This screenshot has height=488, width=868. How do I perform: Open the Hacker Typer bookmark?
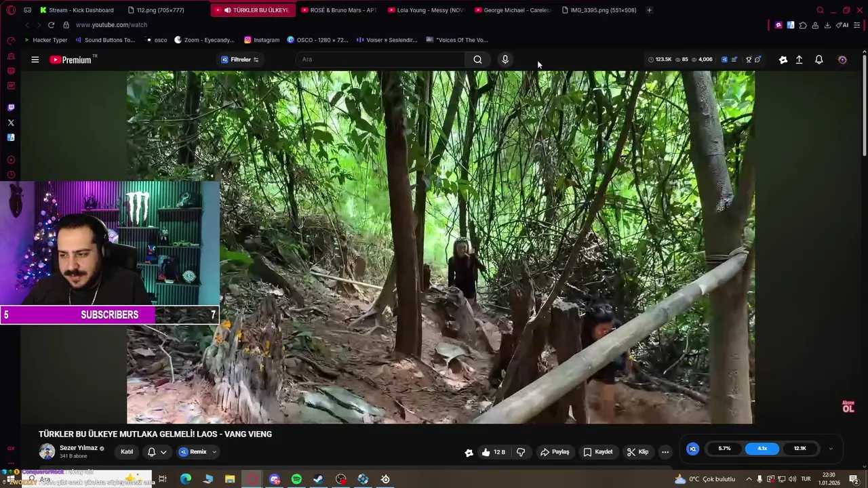point(45,40)
